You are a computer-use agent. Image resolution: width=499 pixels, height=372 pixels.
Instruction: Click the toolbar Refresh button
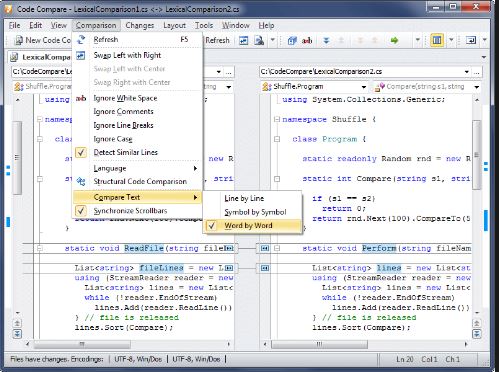tap(217, 41)
